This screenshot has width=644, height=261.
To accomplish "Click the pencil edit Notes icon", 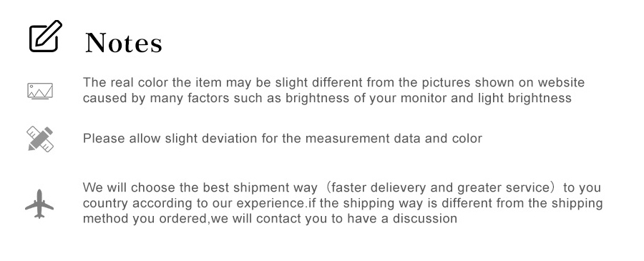I will click(45, 36).
